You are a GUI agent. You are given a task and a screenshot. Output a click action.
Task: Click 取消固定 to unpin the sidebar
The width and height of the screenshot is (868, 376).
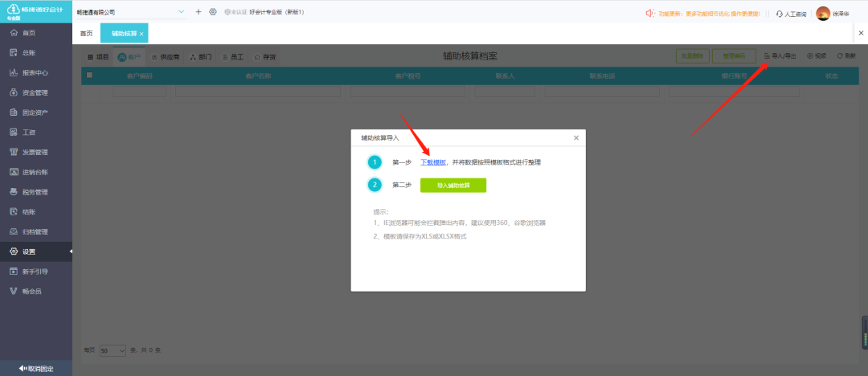36,368
